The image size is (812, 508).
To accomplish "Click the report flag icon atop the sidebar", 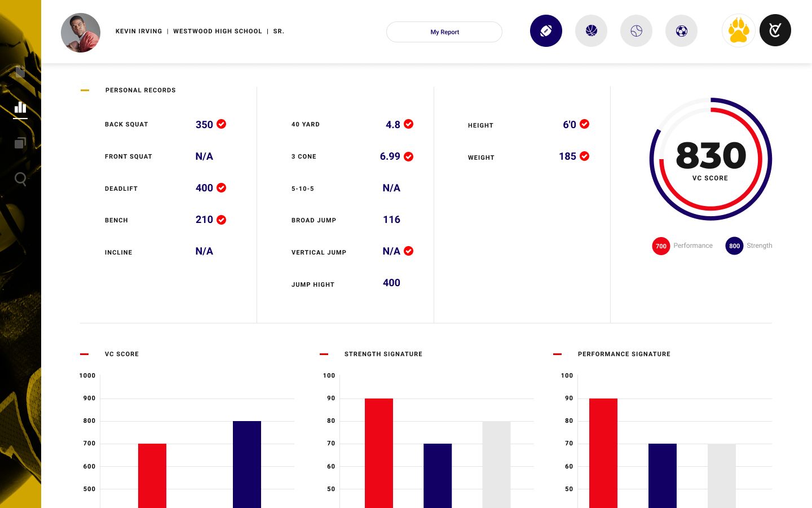I will (x=20, y=72).
